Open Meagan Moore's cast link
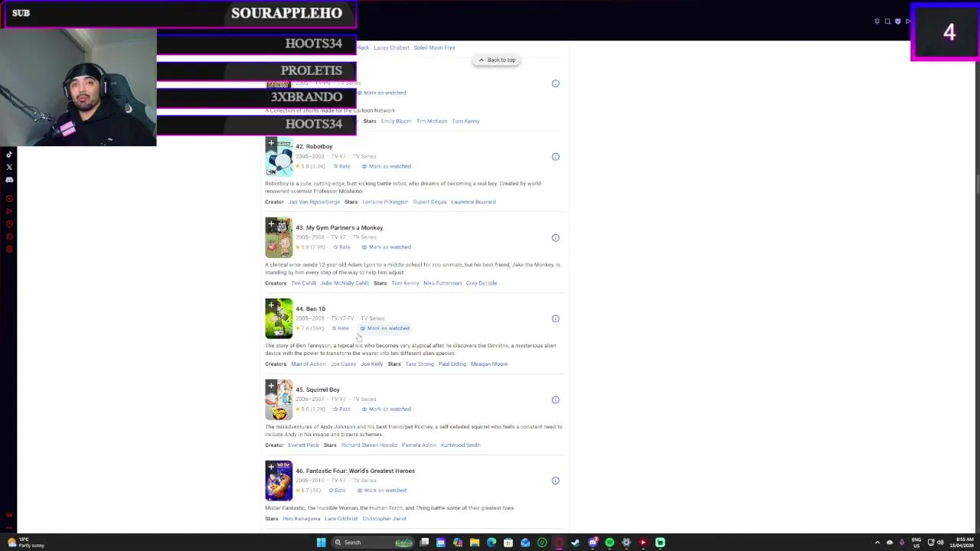 pyautogui.click(x=489, y=364)
